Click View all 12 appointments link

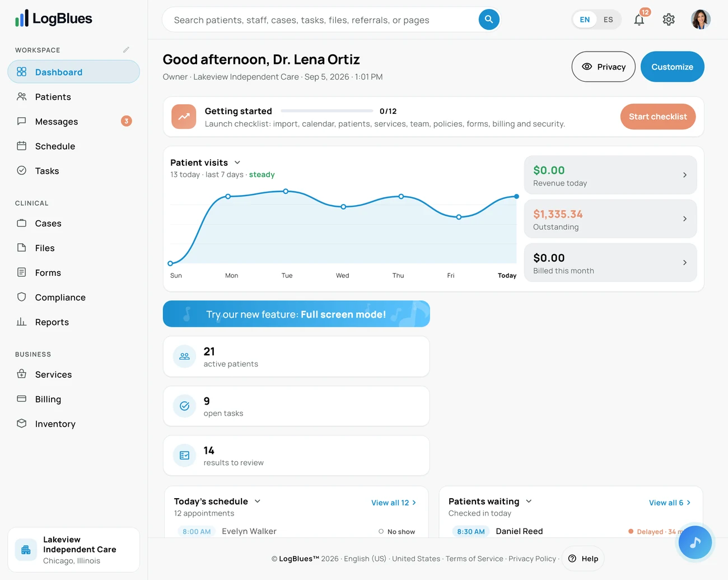394,503
